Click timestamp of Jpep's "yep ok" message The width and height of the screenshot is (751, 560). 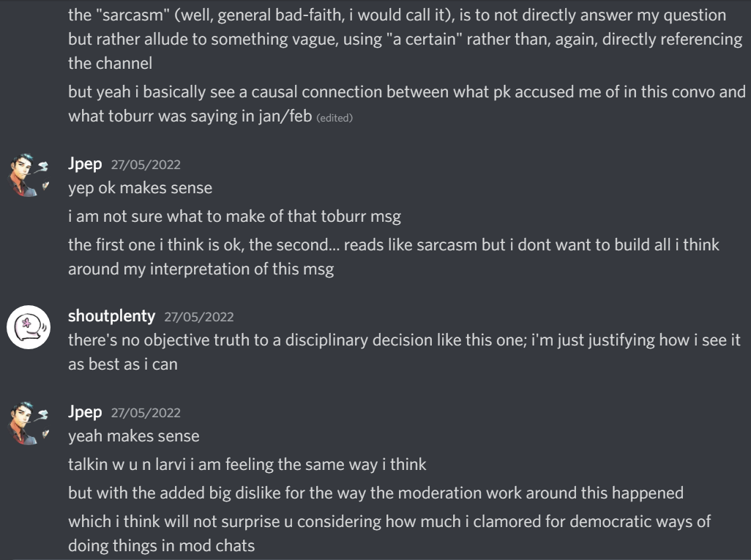coord(145,165)
